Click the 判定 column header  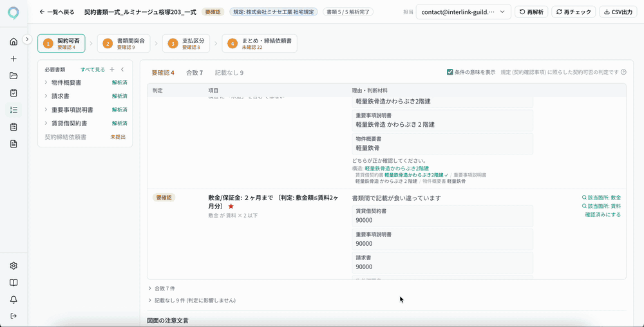tap(157, 90)
